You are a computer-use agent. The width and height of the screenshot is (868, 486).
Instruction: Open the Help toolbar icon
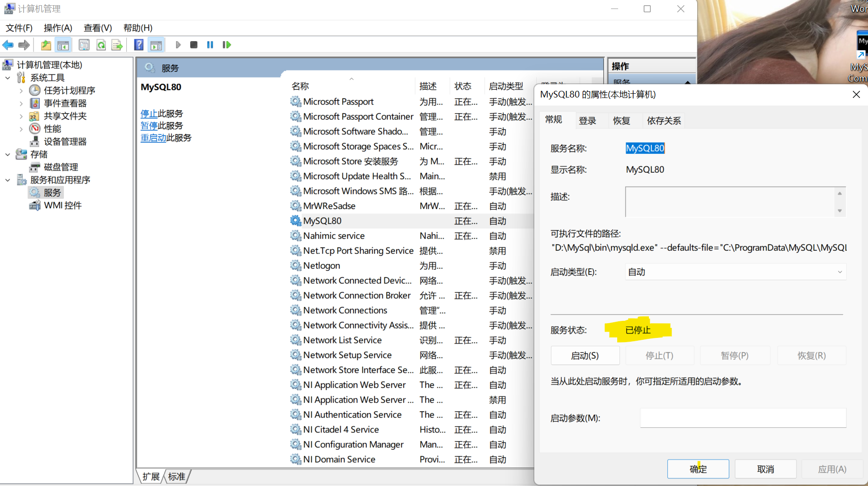pyautogui.click(x=139, y=45)
